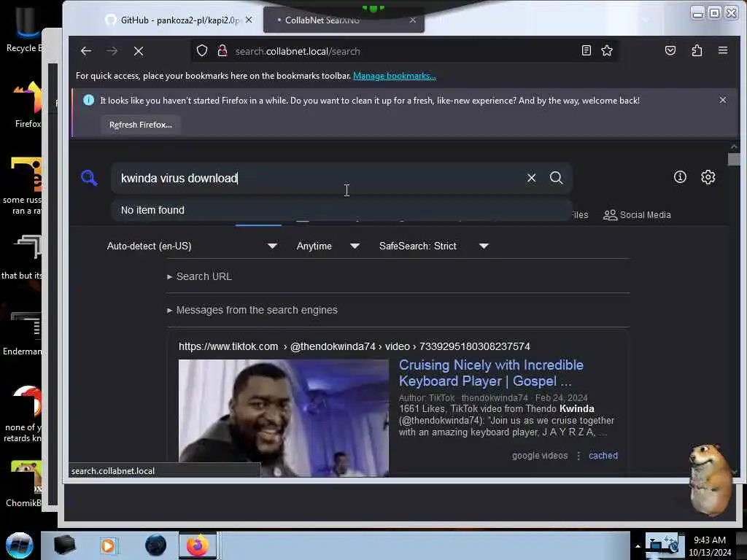Image resolution: width=747 pixels, height=560 pixels.
Task: Open the Auto-detect (en-US) language dropdown
Action: (192, 246)
